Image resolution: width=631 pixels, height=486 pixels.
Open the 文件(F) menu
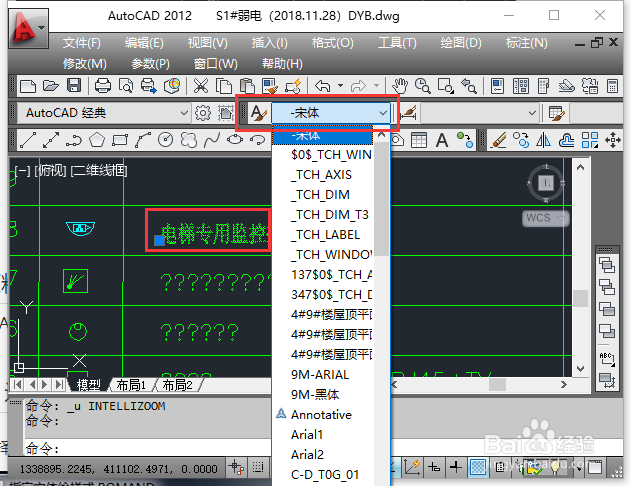click(x=82, y=43)
